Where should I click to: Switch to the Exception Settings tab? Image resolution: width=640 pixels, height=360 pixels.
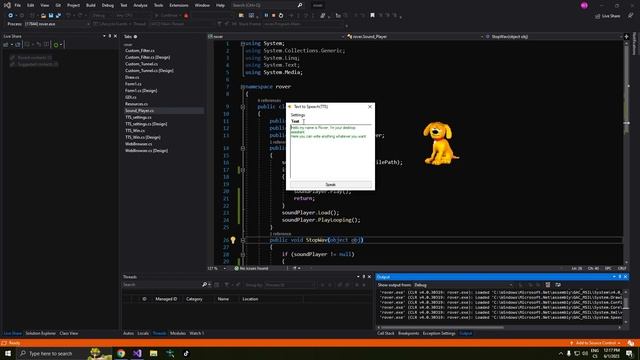[439, 333]
